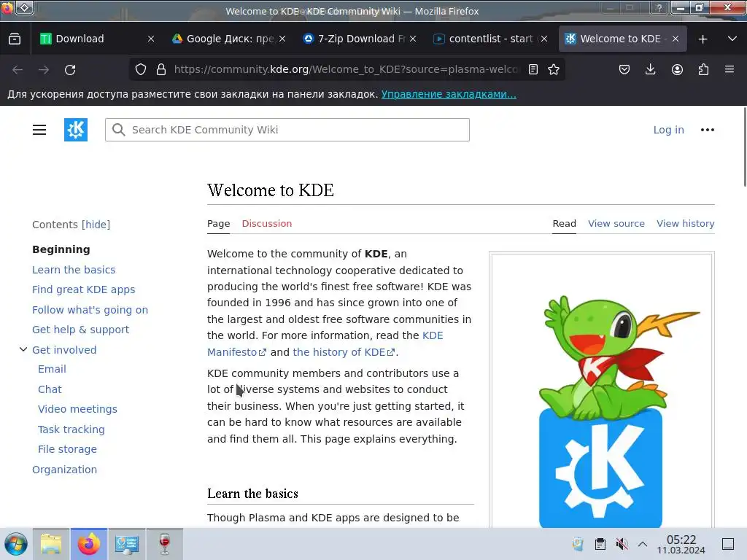
Task: Select the Read view tab
Action: coord(564,223)
